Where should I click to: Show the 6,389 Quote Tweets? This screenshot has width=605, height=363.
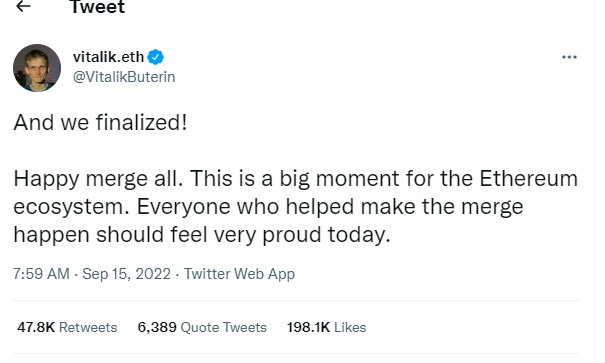pos(202,327)
